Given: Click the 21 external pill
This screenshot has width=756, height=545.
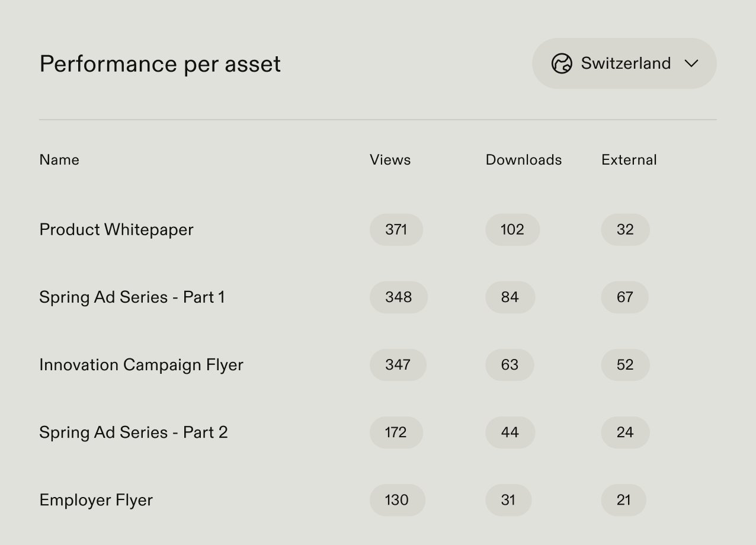Looking at the screenshot, I should 623,500.
